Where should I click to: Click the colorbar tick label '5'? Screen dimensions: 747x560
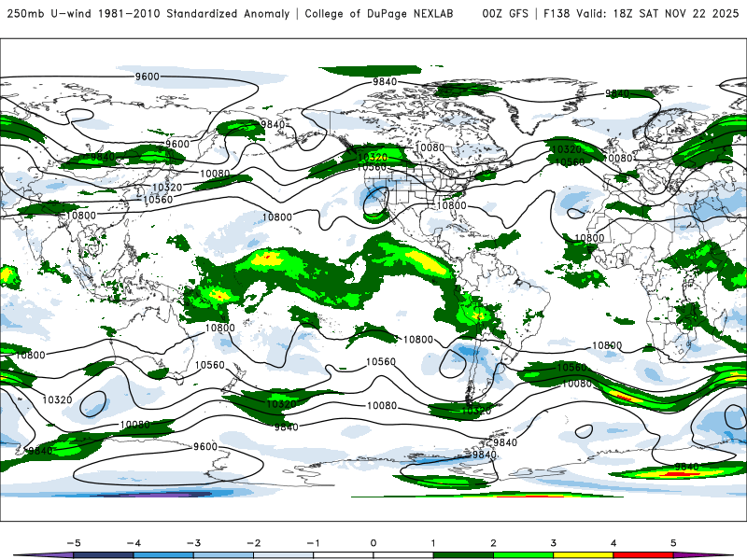673,543
